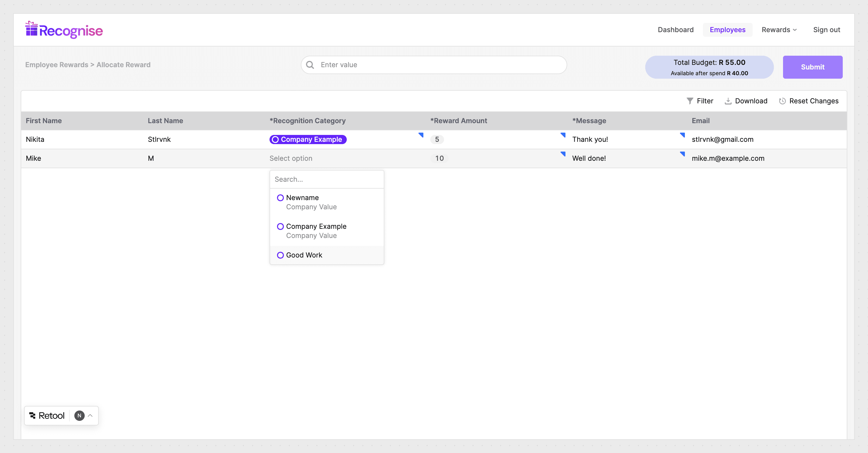Click Sign out
Image resolution: width=868 pixels, height=453 pixels.
tap(827, 30)
